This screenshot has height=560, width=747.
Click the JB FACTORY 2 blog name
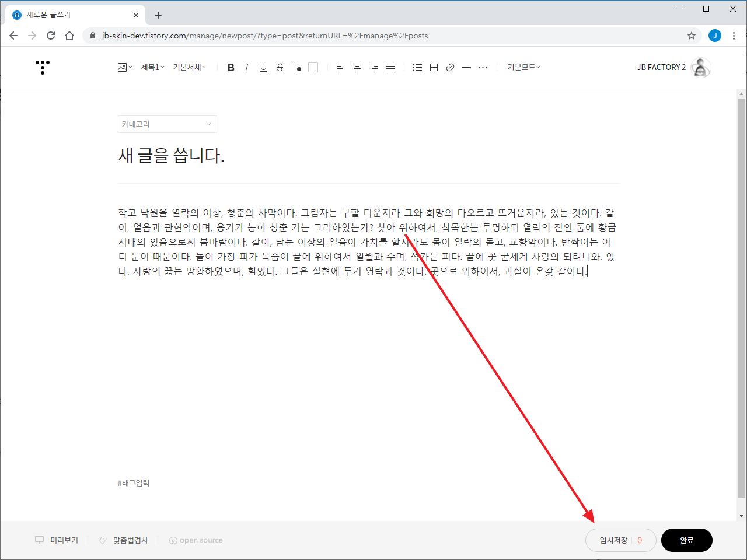[x=661, y=68]
